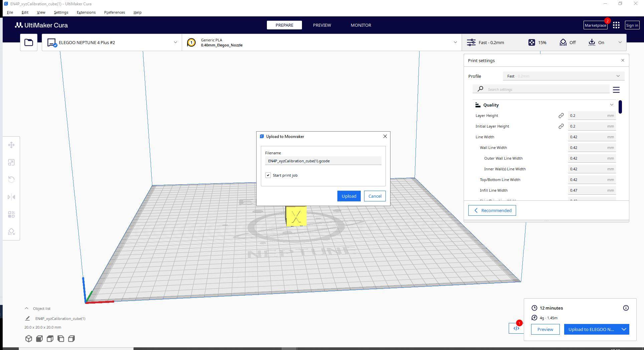Viewport: 644px width, 350px height.
Task: Click the extruder 1 material icon
Action: click(x=191, y=42)
